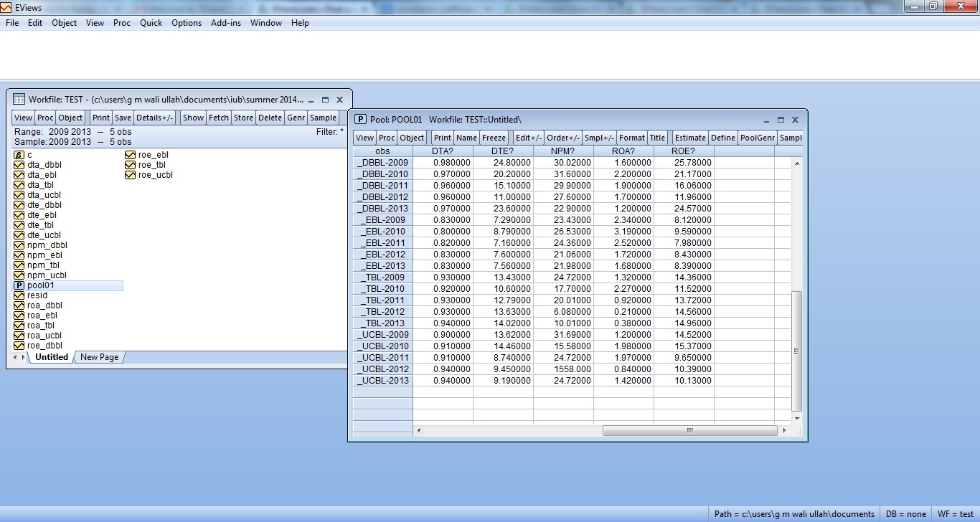980x522 pixels.
Task: Open the Object menu in menu bar
Action: (64, 23)
